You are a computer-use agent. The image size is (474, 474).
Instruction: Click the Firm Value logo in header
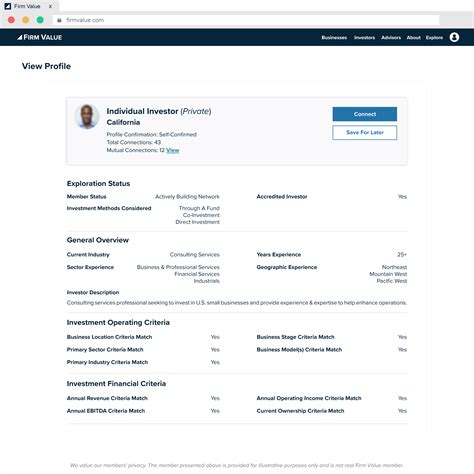(x=39, y=37)
